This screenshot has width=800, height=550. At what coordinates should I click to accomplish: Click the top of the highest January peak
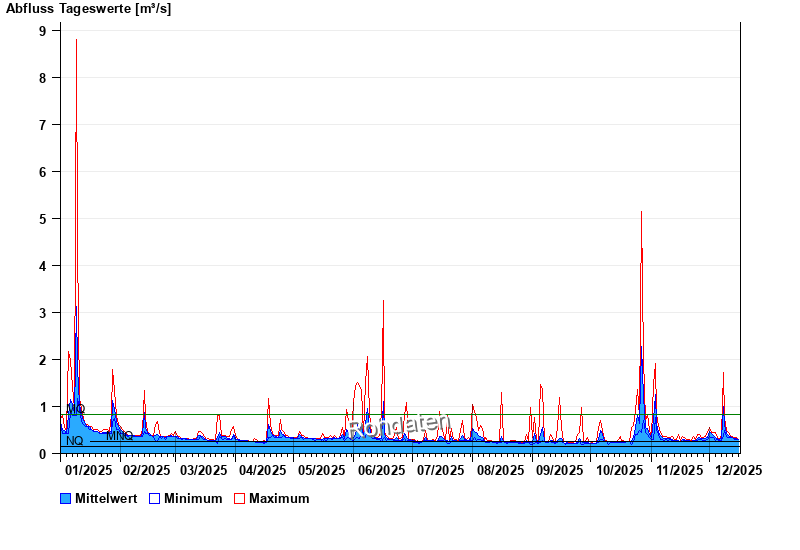pyautogui.click(x=76, y=40)
